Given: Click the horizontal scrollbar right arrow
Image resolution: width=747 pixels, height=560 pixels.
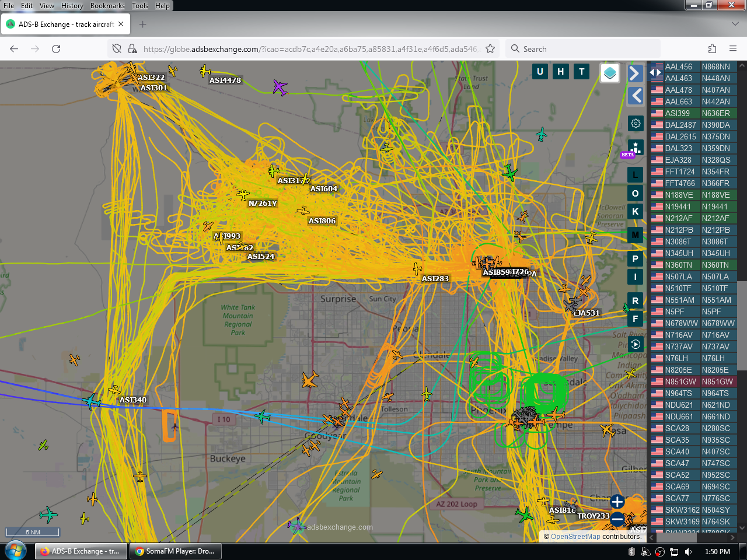Looking at the screenshot, I should pos(734,537).
